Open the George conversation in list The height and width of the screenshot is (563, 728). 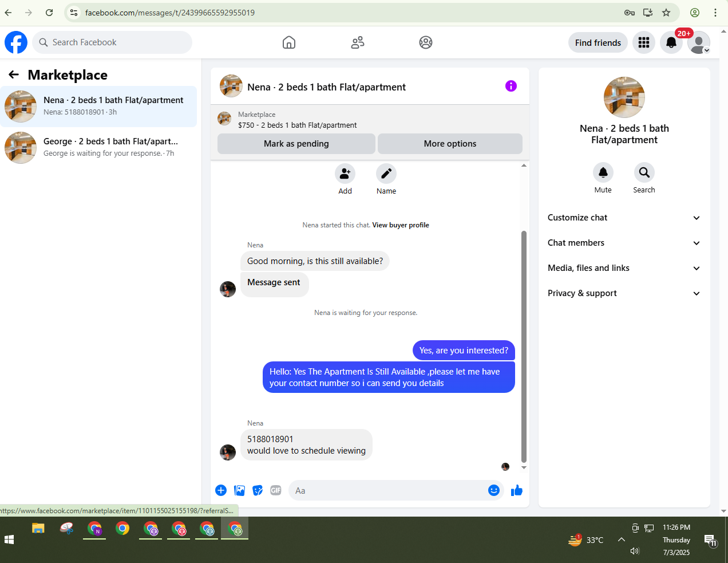(98, 148)
